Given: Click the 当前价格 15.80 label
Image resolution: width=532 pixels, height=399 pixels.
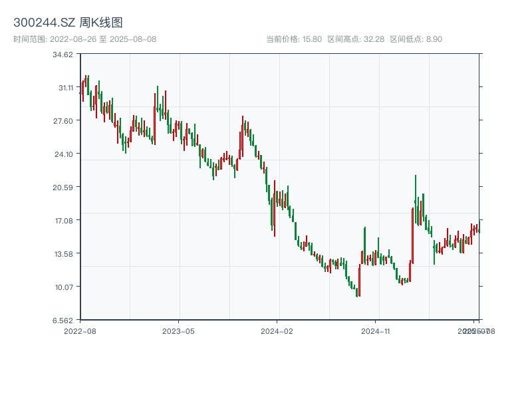Looking at the screenshot, I should [294, 39].
